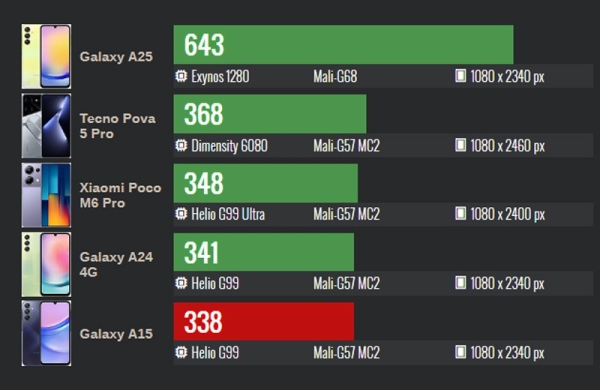Select the Galaxy A15 name label
The image size is (600, 390).
pos(116,334)
